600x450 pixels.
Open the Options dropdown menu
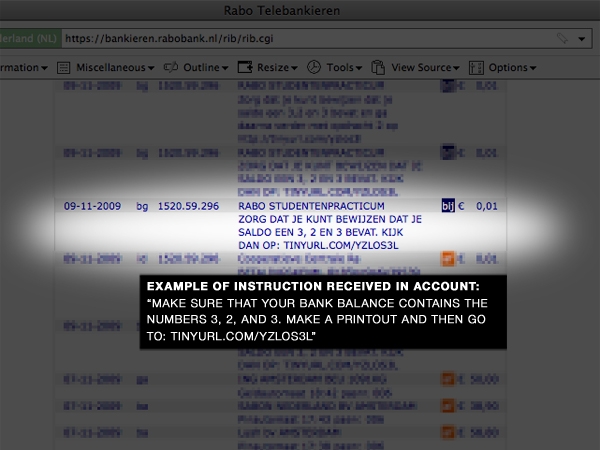pyautogui.click(x=512, y=68)
